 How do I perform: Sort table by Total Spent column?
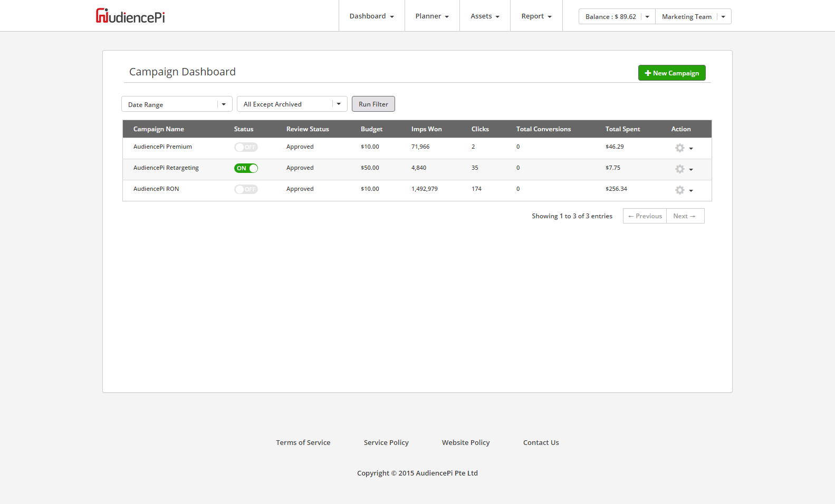(x=622, y=129)
